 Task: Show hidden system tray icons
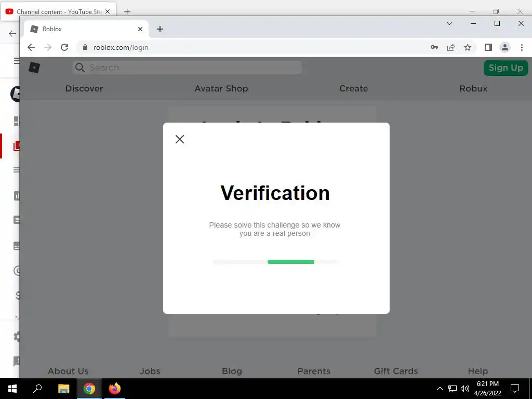(x=440, y=389)
